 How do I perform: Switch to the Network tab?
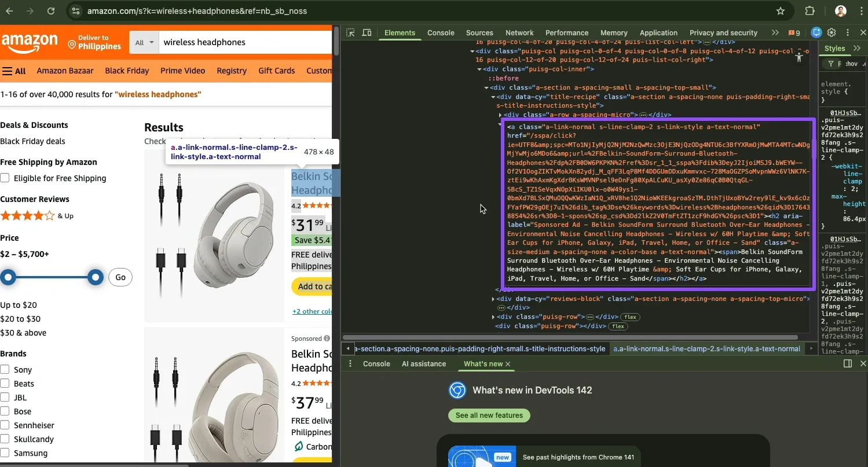pos(519,33)
